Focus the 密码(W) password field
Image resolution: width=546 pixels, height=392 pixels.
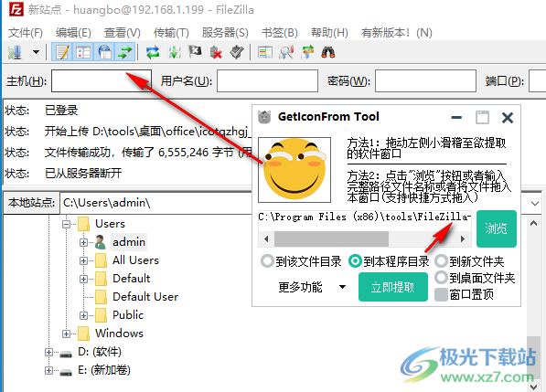tap(425, 80)
